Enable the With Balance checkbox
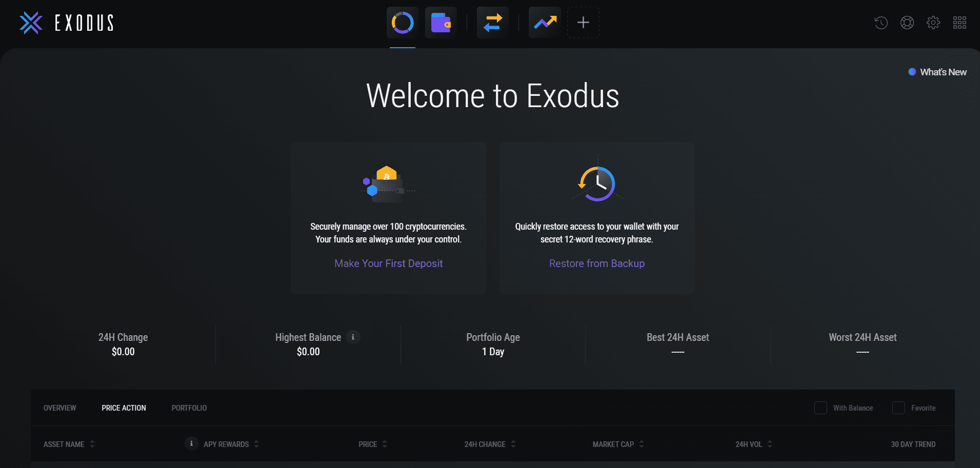The width and height of the screenshot is (980, 468). click(x=821, y=408)
